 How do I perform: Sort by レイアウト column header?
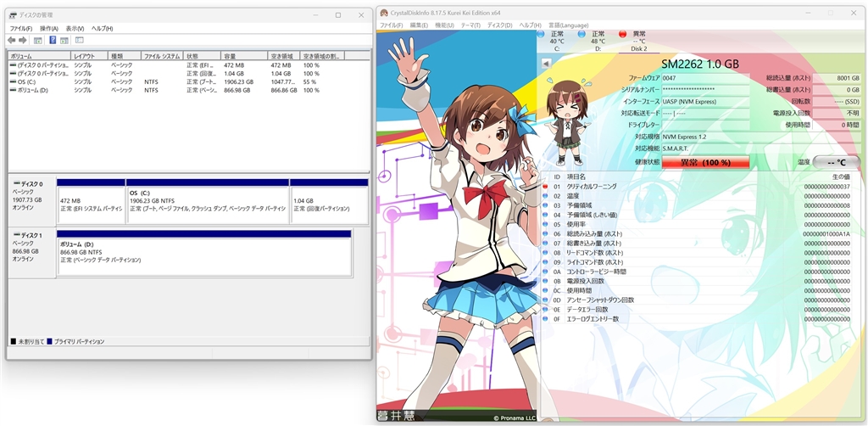[88, 57]
